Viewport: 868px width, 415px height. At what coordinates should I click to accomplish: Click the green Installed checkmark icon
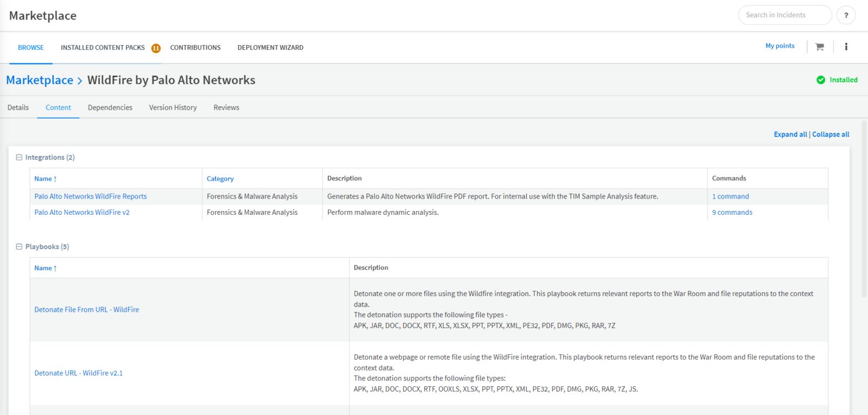tap(821, 80)
